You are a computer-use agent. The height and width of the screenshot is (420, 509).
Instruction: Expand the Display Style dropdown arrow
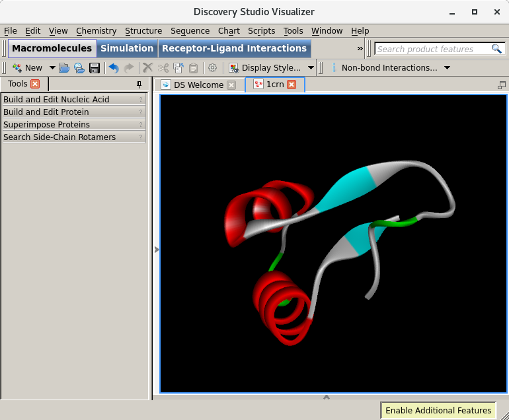pyautogui.click(x=311, y=67)
